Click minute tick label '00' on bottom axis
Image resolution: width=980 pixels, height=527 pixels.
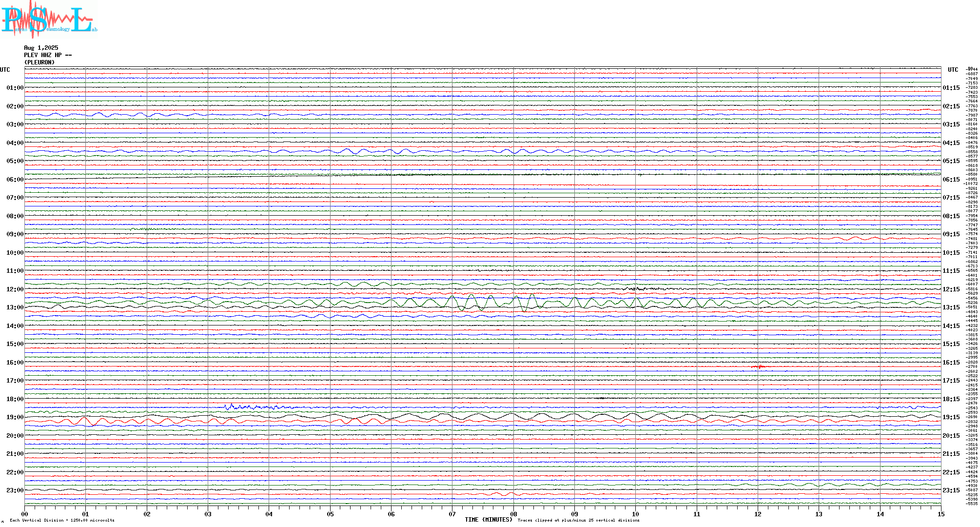tap(24, 514)
